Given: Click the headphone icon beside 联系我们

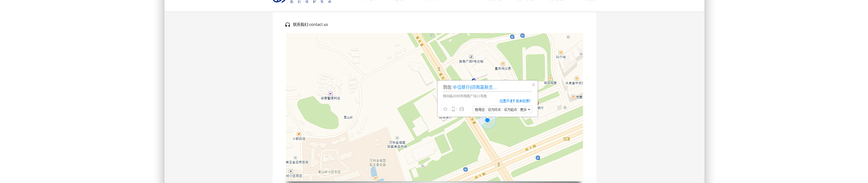Looking at the screenshot, I should (287, 25).
